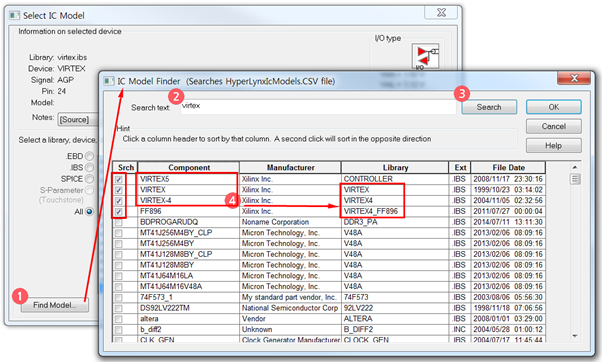Uncheck Srch checkbox for VIRTEX component row
This screenshot has width=602, height=362.
point(119,190)
